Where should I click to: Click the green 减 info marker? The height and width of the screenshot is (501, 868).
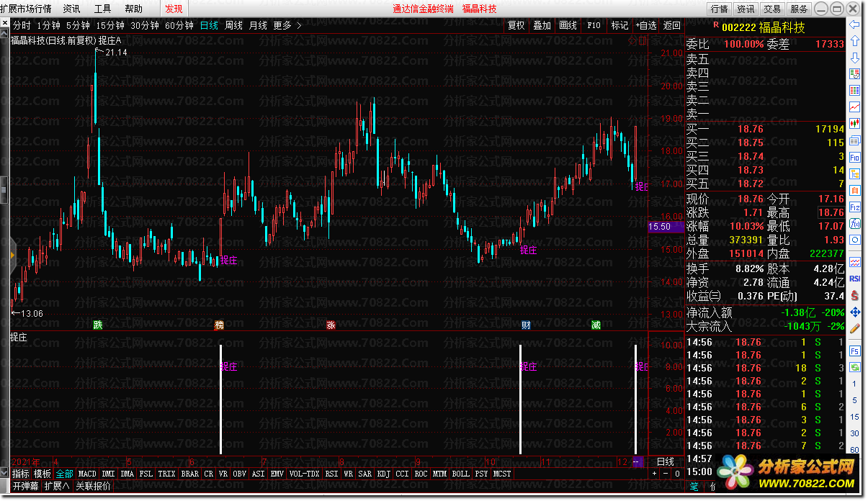[x=596, y=325]
